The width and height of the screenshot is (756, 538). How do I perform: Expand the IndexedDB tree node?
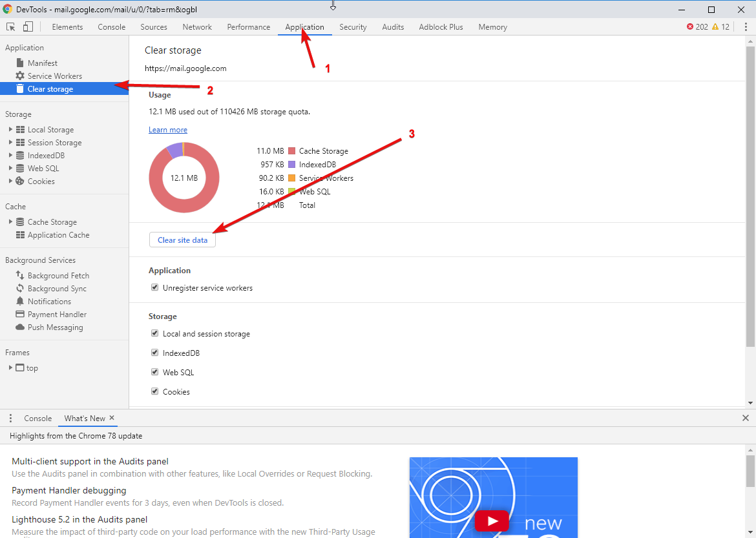(x=10, y=155)
